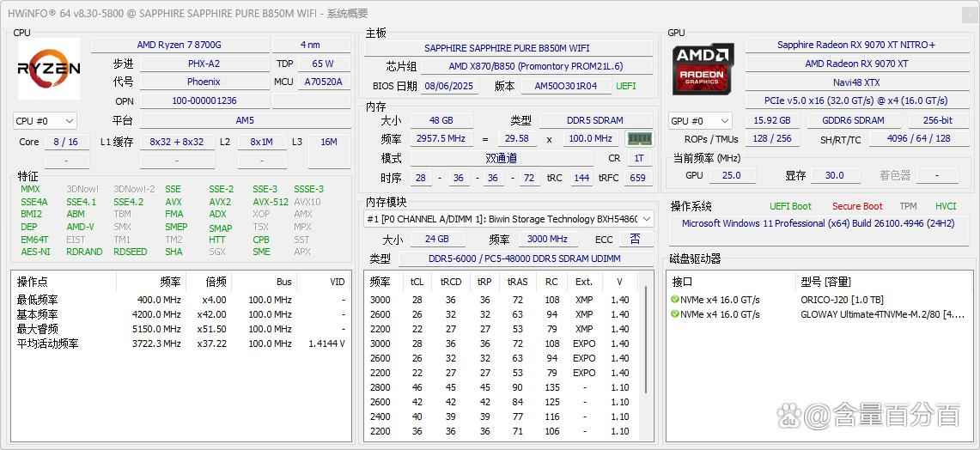980x450 pixels.
Task: Click the greyed-out SGX feature flag
Action: [x=217, y=252]
